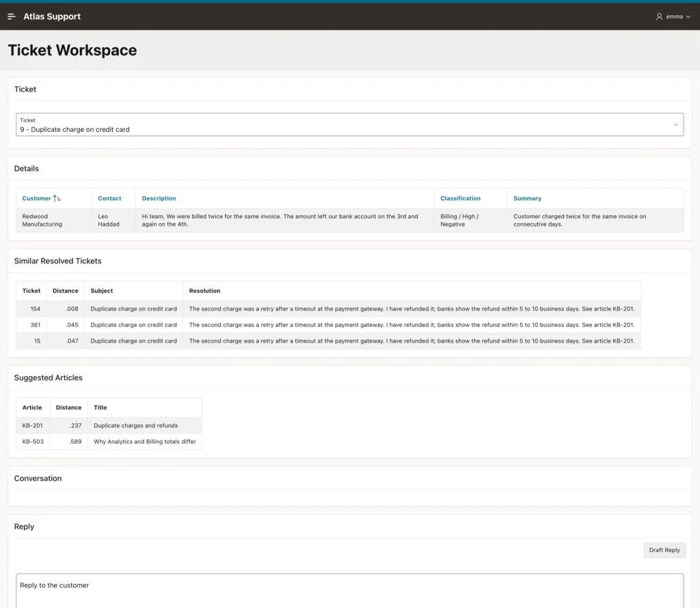The image size is (700, 608).
Task: Click the Subject cell of ticket 154
Action: 133,308
